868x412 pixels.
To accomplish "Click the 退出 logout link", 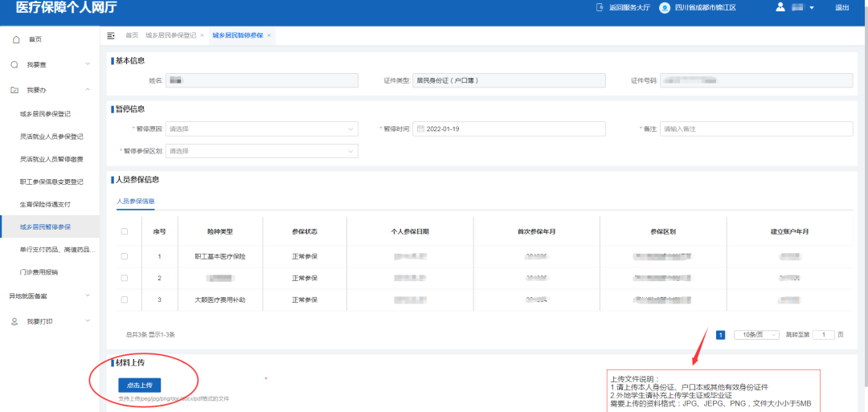I will tap(842, 8).
